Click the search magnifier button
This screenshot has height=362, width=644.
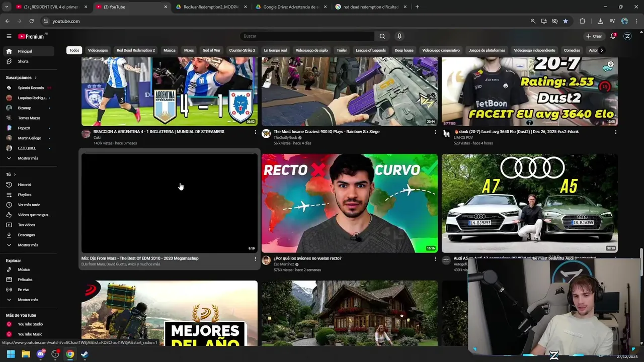click(x=382, y=36)
